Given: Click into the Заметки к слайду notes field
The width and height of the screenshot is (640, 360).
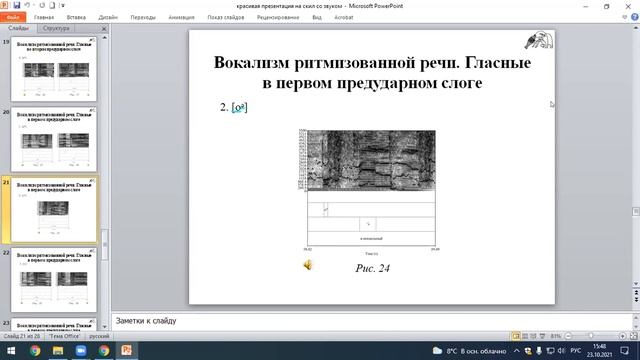Looking at the screenshot, I should click(x=371, y=321).
